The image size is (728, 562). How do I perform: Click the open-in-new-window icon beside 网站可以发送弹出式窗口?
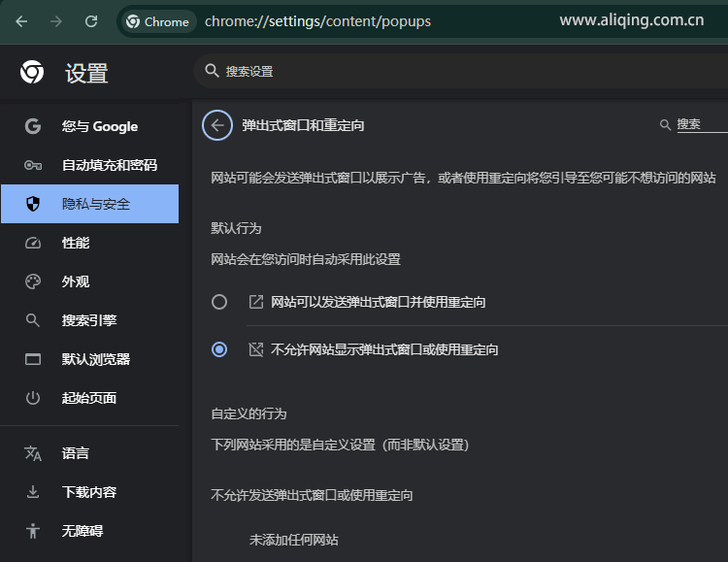(256, 302)
